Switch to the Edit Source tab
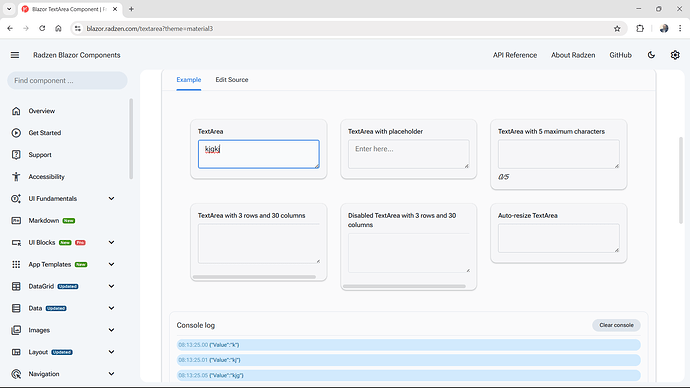The image size is (690, 388). pyautogui.click(x=232, y=80)
